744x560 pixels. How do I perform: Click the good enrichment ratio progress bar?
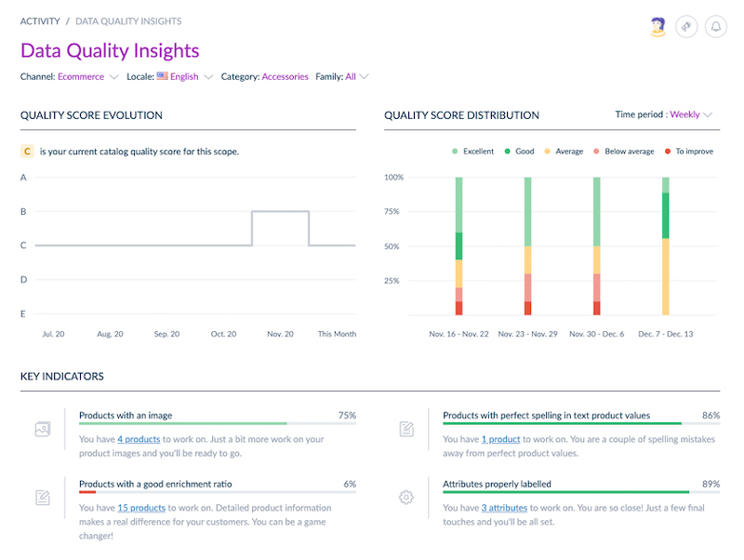[x=218, y=492]
